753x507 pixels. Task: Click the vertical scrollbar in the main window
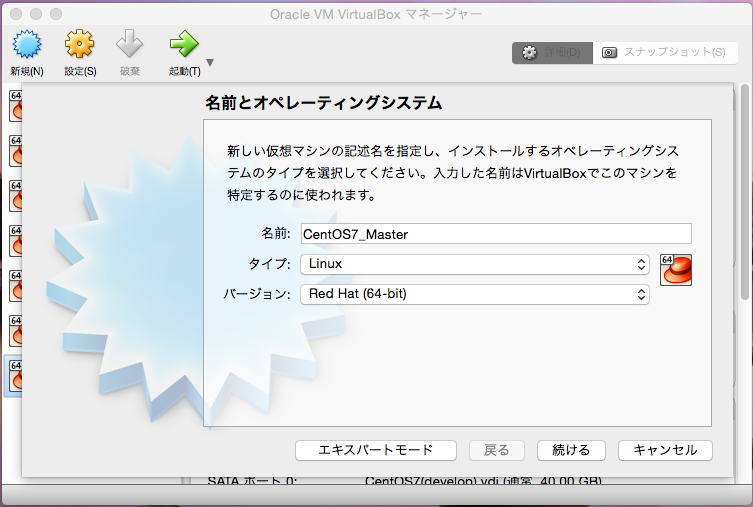745,192
